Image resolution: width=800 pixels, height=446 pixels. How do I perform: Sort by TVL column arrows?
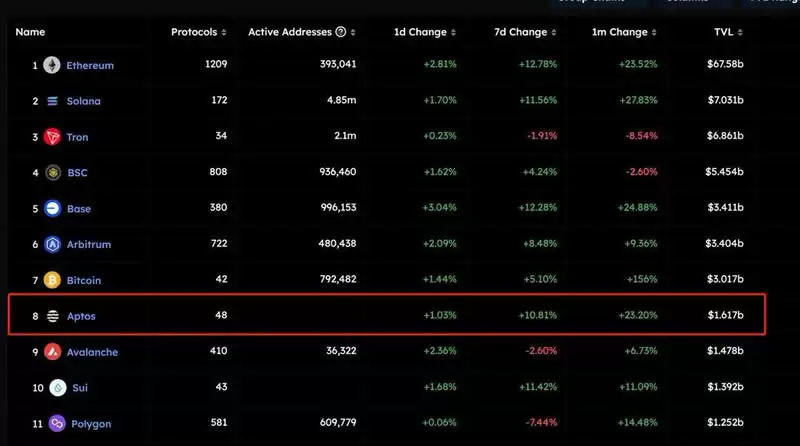coord(740,32)
